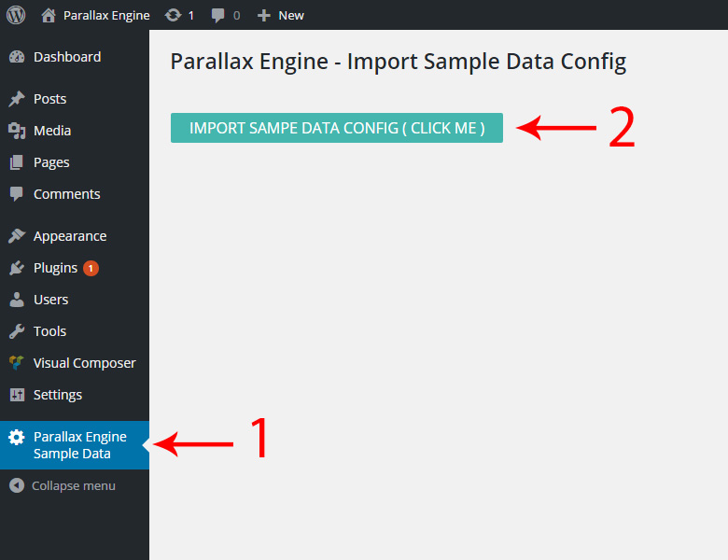Screen dimensions: 728x560
Task: Open the comments bubble icon in top bar
Action: (217, 16)
